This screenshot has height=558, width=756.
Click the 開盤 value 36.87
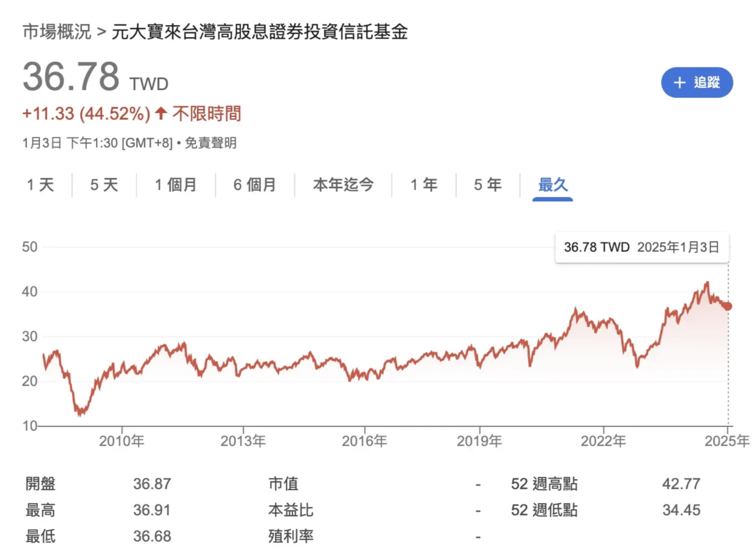[x=152, y=484]
